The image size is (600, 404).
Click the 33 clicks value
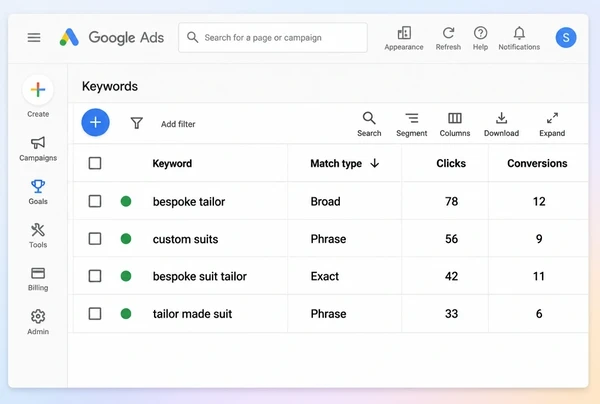tap(452, 314)
